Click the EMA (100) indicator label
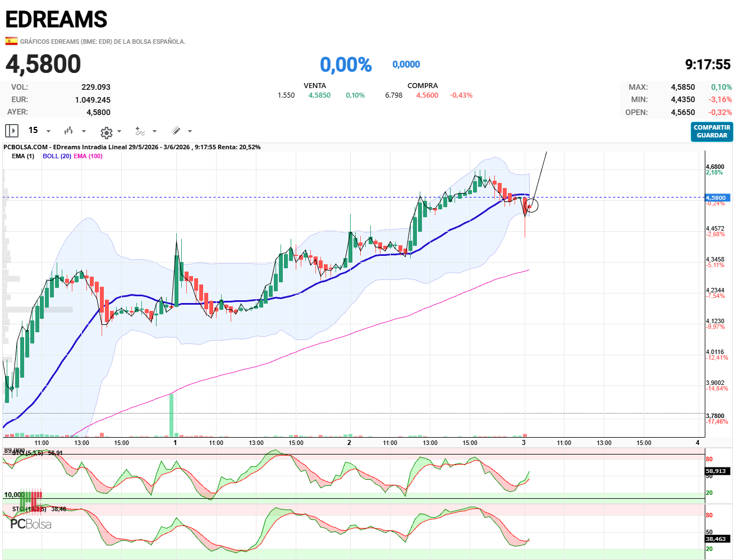This screenshot has width=739, height=560. pyautogui.click(x=88, y=156)
